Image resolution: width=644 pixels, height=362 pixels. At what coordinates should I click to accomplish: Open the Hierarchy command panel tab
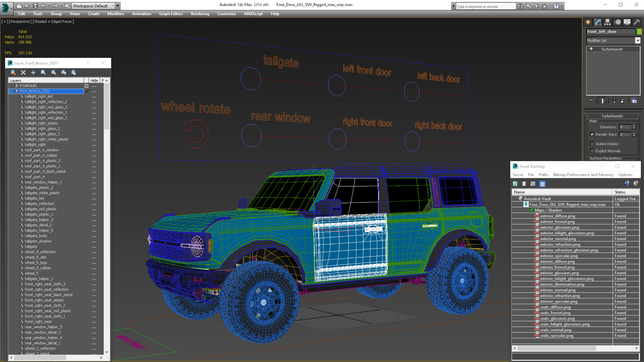[608, 22]
